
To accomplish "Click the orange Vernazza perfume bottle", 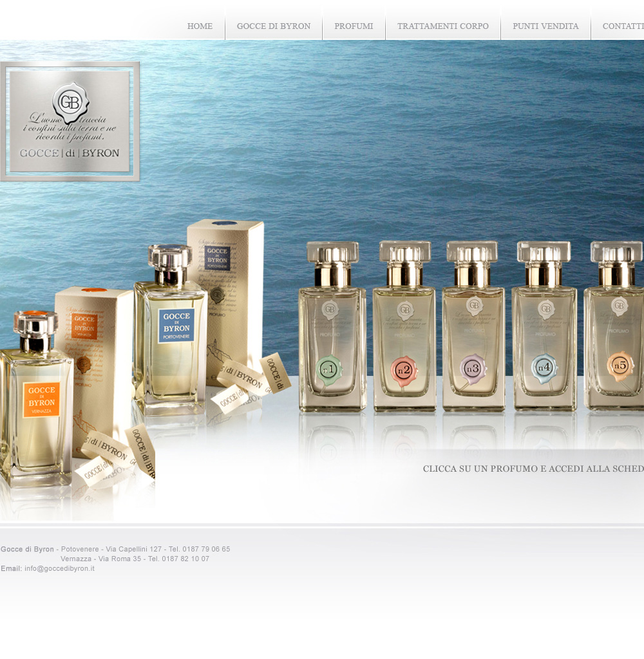I will [x=36, y=399].
